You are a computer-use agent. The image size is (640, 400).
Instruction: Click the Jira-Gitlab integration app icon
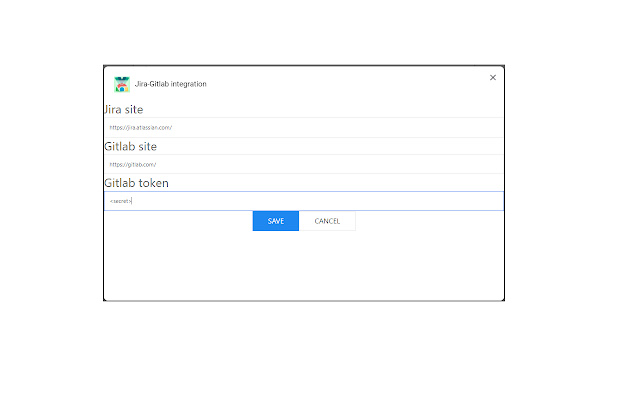tap(122, 84)
